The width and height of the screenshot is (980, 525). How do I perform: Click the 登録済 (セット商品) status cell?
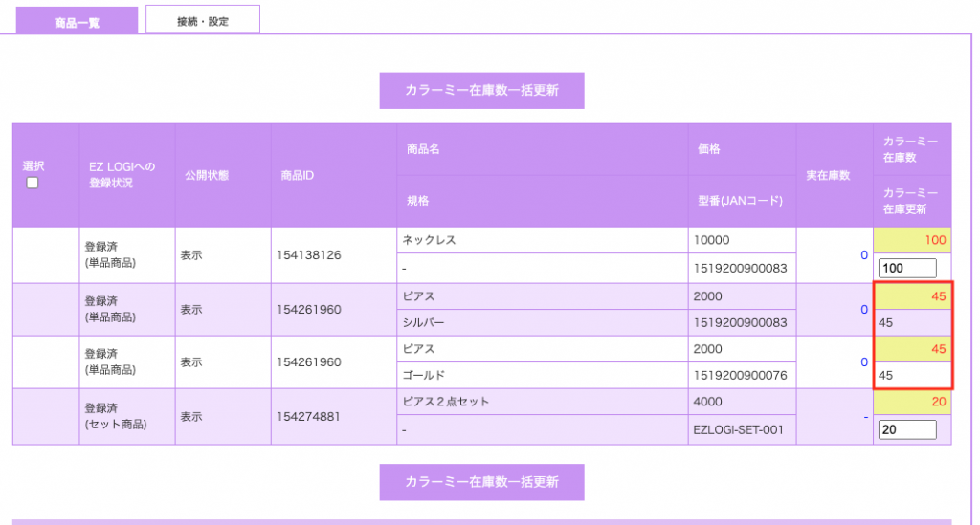click(x=126, y=416)
